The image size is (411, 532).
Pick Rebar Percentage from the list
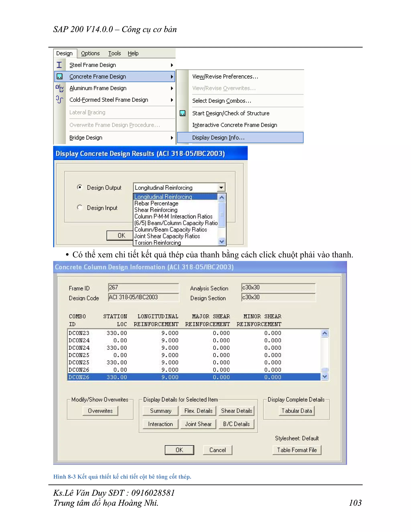click(175, 203)
